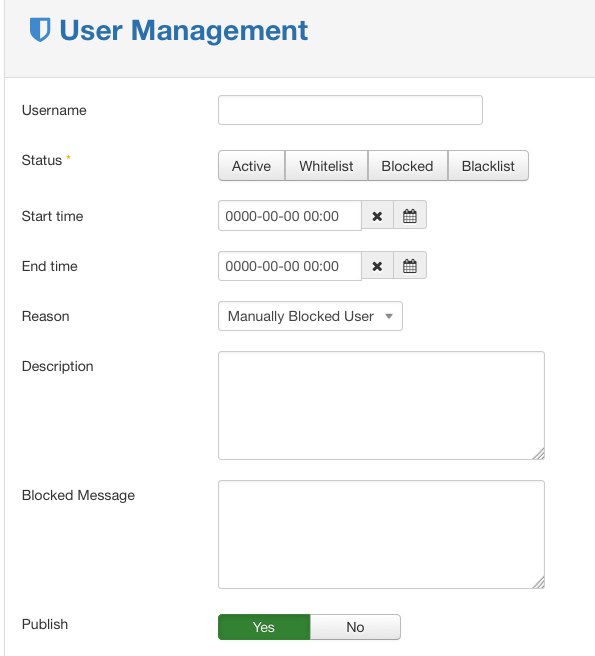Click the Description label
Viewport: 595px width, 656px height.
pyautogui.click(x=57, y=366)
